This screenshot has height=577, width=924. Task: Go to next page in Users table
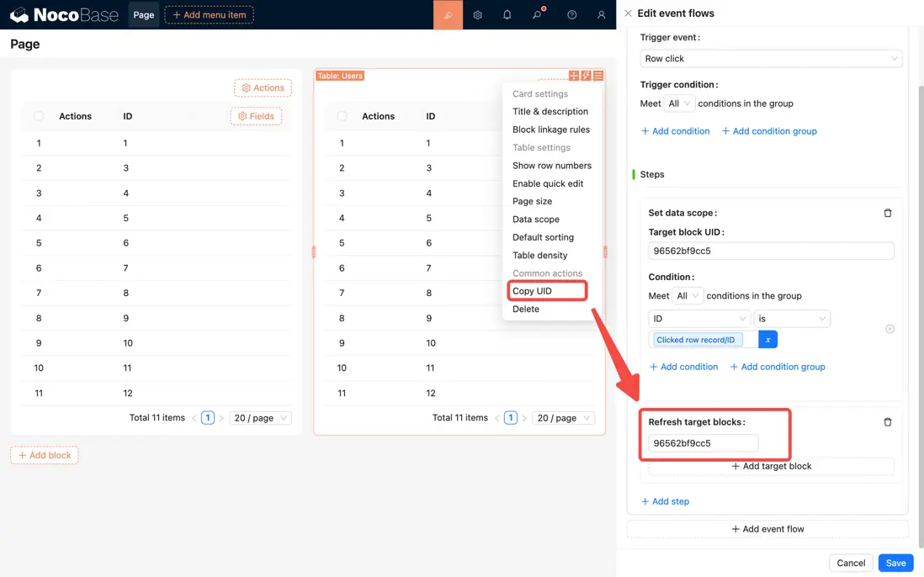click(524, 418)
